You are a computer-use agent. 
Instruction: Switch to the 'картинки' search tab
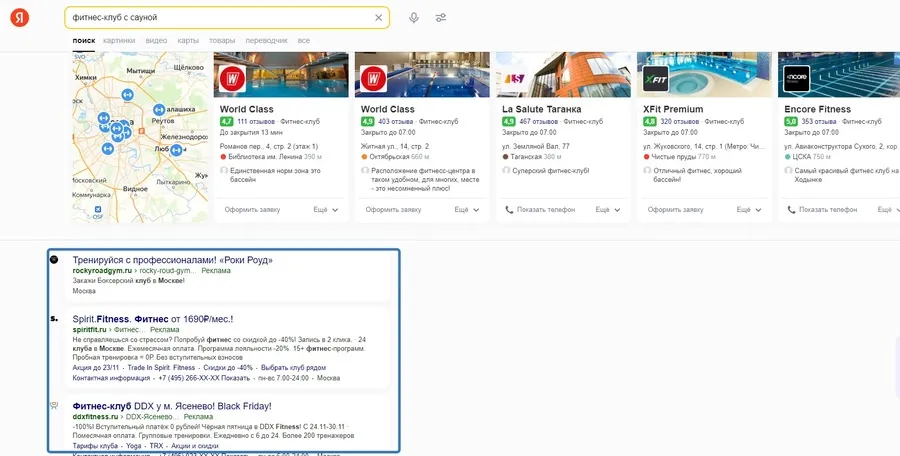click(x=118, y=40)
